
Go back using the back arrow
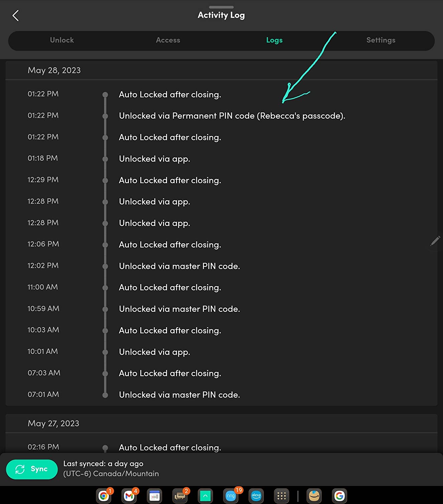15,15
